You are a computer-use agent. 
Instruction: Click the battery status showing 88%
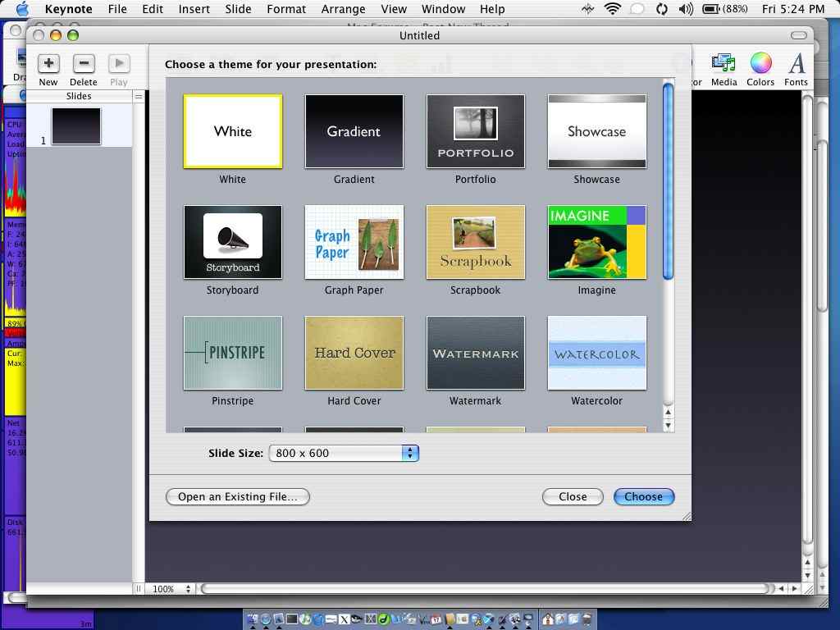coord(725,8)
